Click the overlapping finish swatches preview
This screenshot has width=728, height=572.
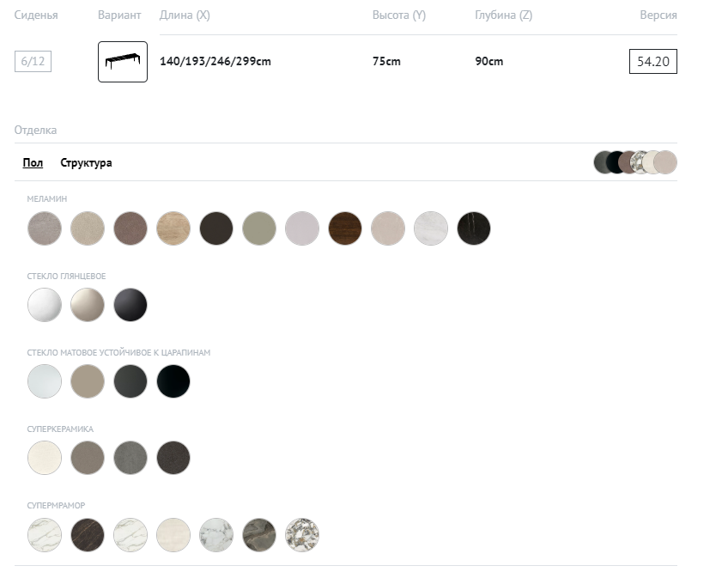(x=635, y=162)
